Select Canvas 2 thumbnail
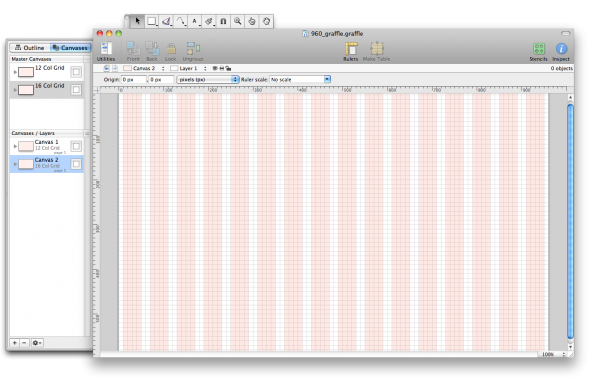Screen dimensions: 590x379 (26, 164)
